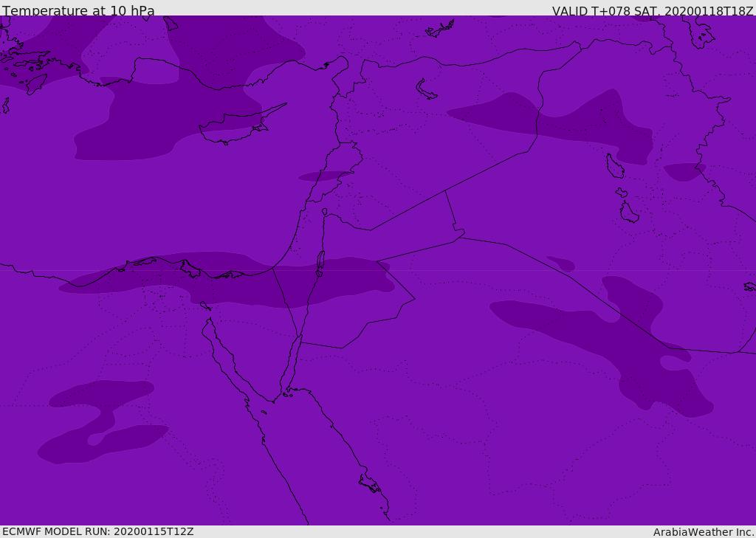Click the 'ArabiaWeather Inc' credit text
This screenshot has width=756, height=538.
703,532
